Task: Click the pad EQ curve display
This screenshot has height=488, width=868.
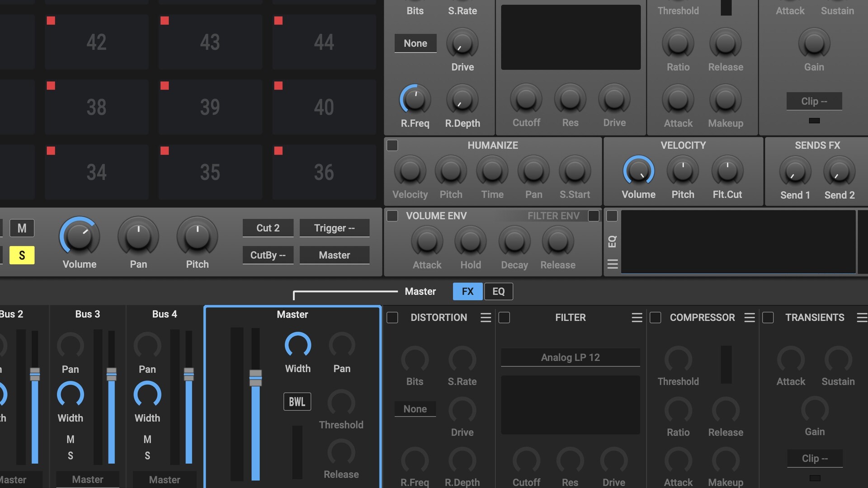Action: 738,242
